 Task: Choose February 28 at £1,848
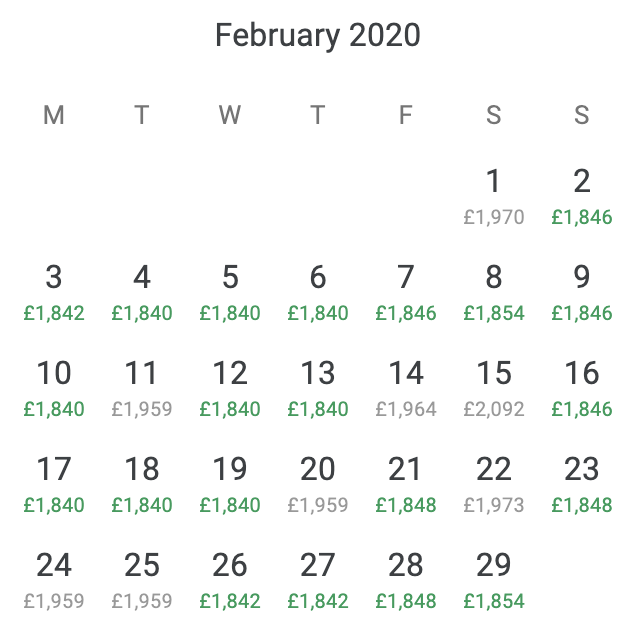click(406, 580)
